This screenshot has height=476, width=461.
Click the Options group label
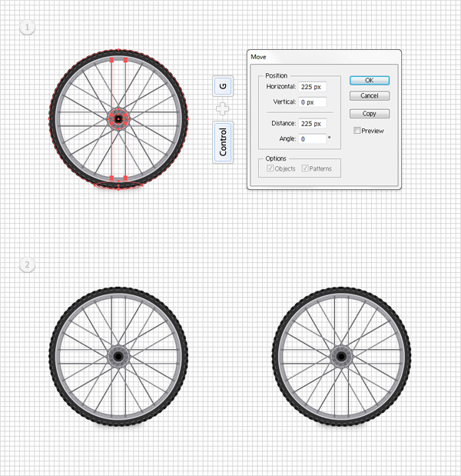pos(276,158)
